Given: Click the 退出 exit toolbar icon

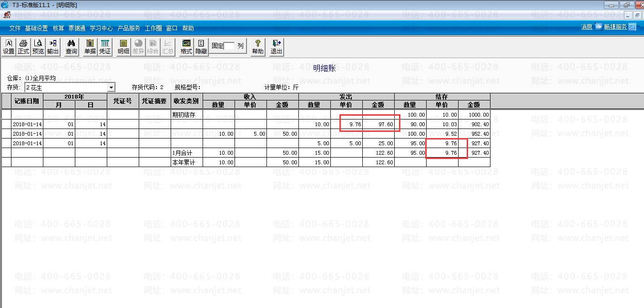Looking at the screenshot, I should pos(276,47).
